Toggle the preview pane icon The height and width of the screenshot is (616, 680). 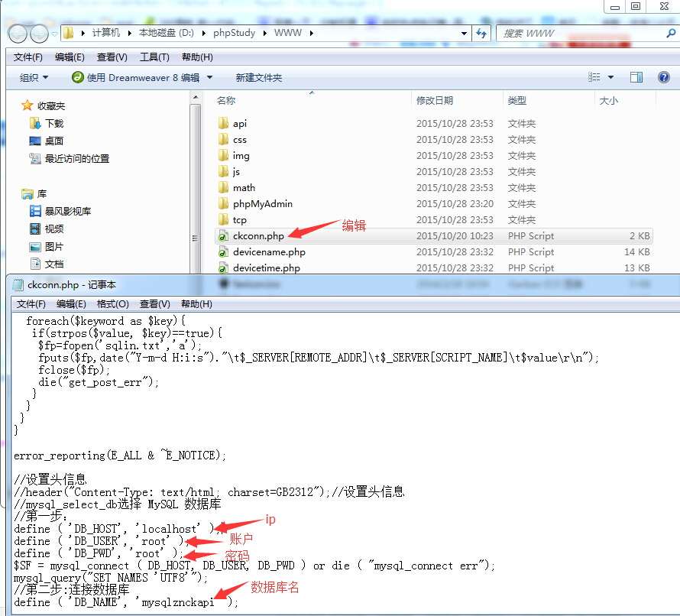click(x=636, y=77)
